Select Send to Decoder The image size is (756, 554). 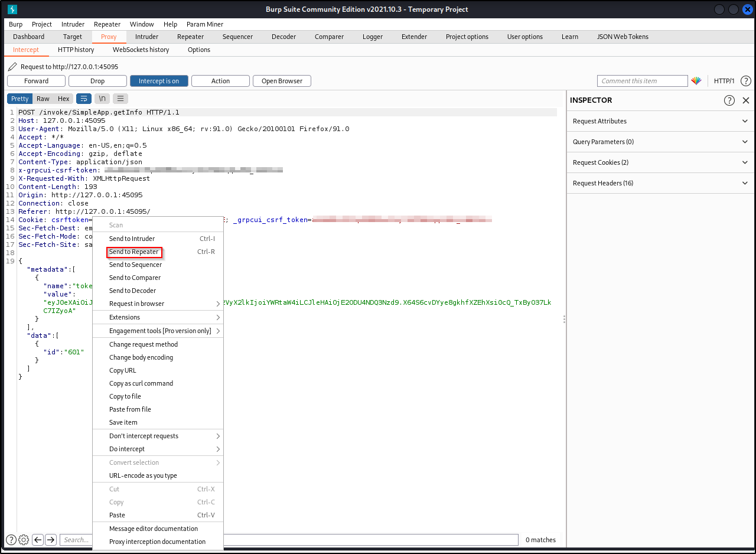click(158, 291)
